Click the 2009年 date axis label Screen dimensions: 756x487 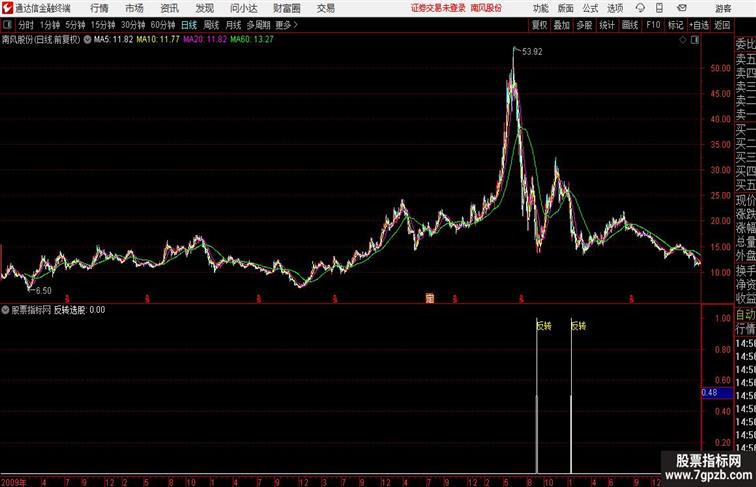[14, 482]
